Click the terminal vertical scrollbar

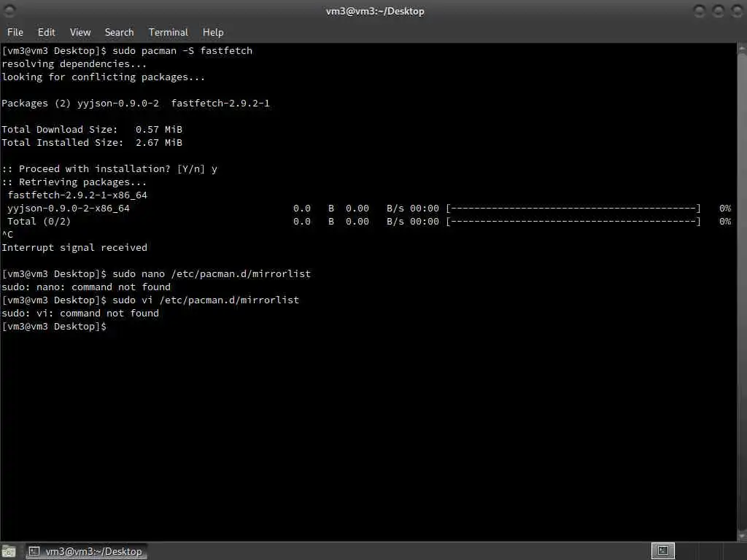pos(742,292)
